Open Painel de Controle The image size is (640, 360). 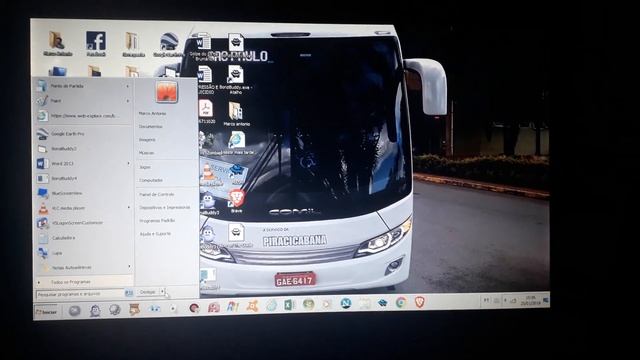click(x=157, y=195)
